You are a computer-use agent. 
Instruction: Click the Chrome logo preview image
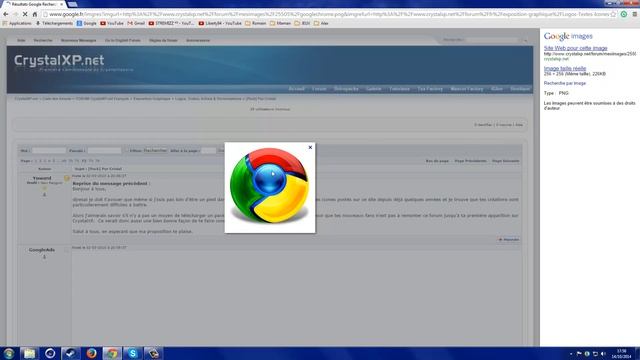pos(269,186)
